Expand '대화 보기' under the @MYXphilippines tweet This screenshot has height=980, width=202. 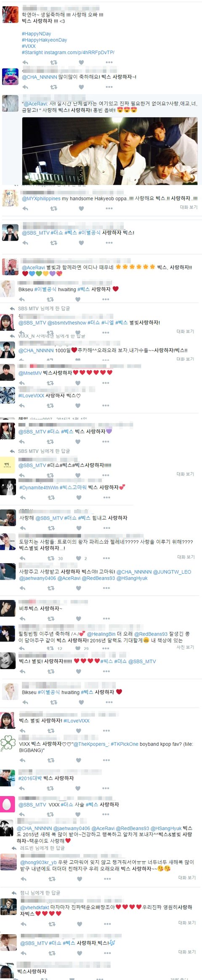(189, 207)
